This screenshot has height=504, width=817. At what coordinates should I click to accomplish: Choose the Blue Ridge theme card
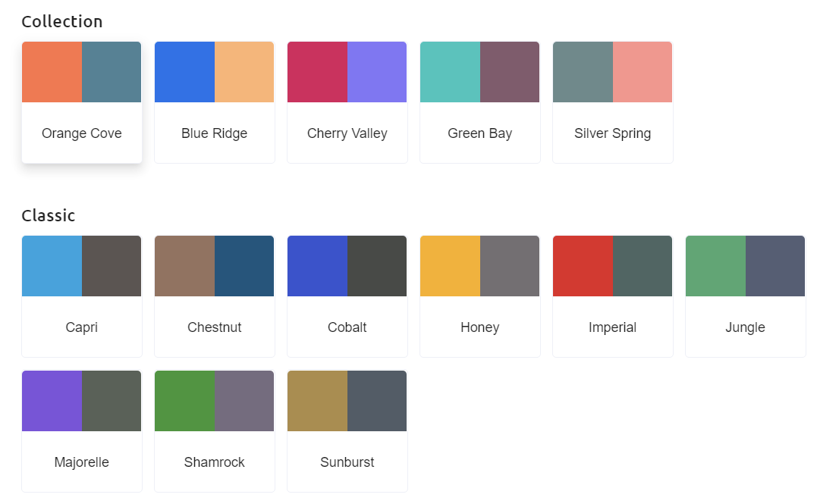tap(214, 102)
